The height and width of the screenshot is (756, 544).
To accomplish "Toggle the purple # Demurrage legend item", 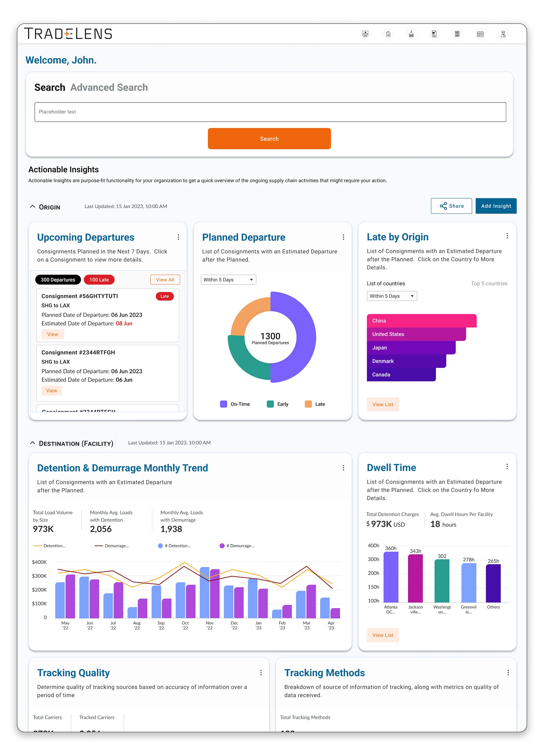I will click(237, 546).
